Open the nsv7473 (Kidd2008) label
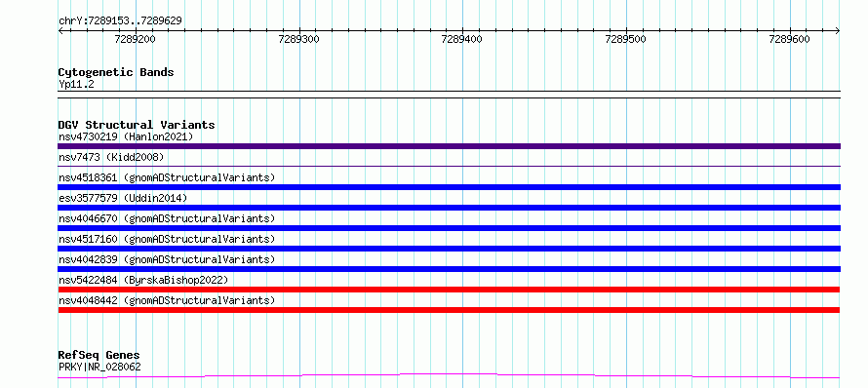 point(111,157)
